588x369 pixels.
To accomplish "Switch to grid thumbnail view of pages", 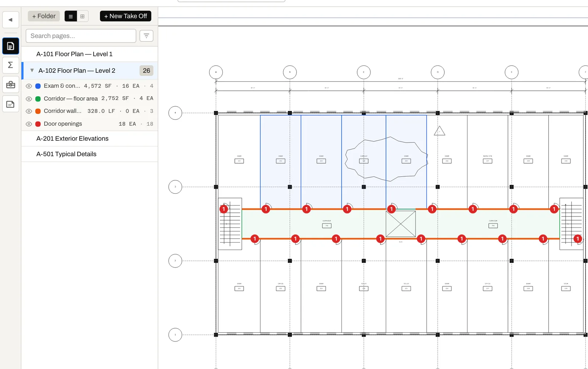I will pyautogui.click(x=82, y=16).
